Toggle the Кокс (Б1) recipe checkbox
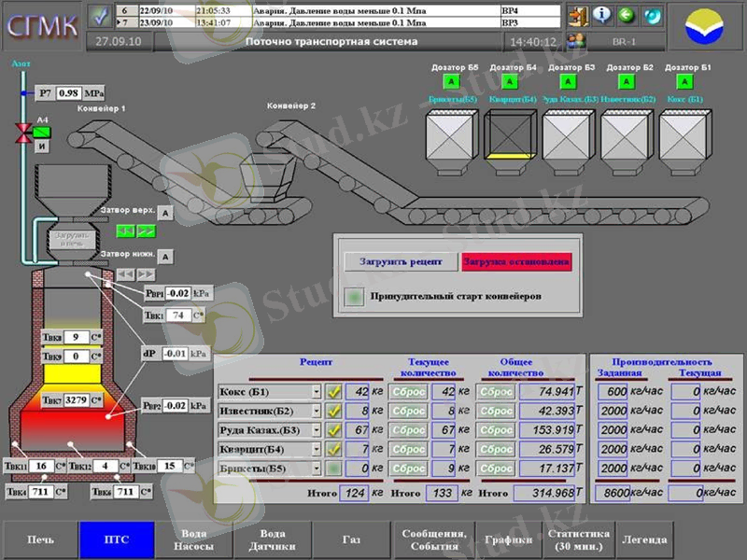 [334, 392]
